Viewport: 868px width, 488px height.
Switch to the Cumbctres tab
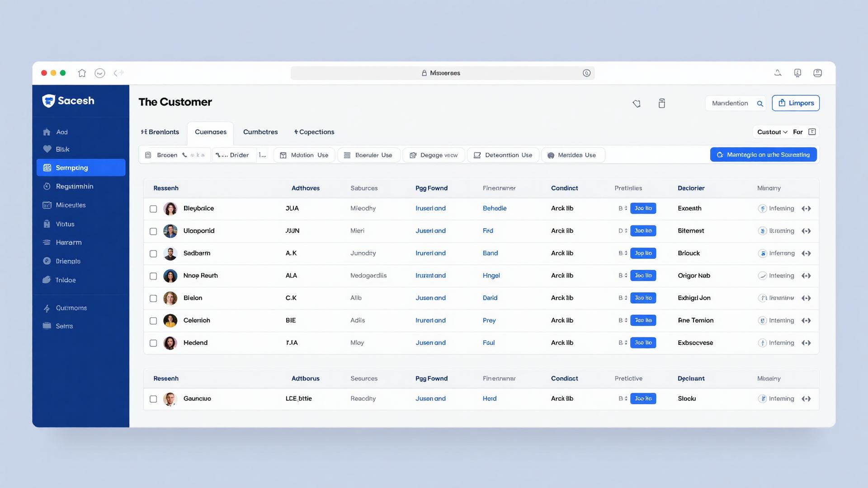coord(260,132)
